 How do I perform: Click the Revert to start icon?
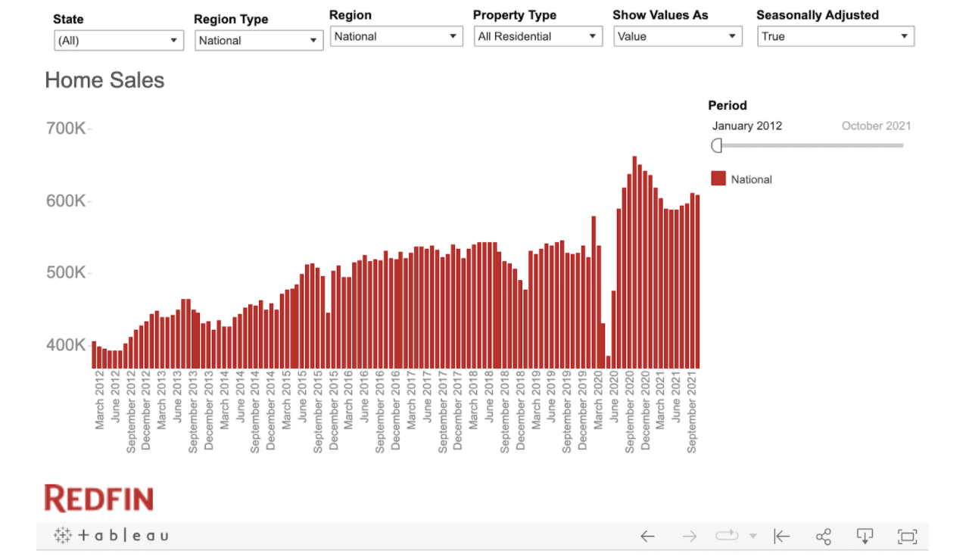781,537
